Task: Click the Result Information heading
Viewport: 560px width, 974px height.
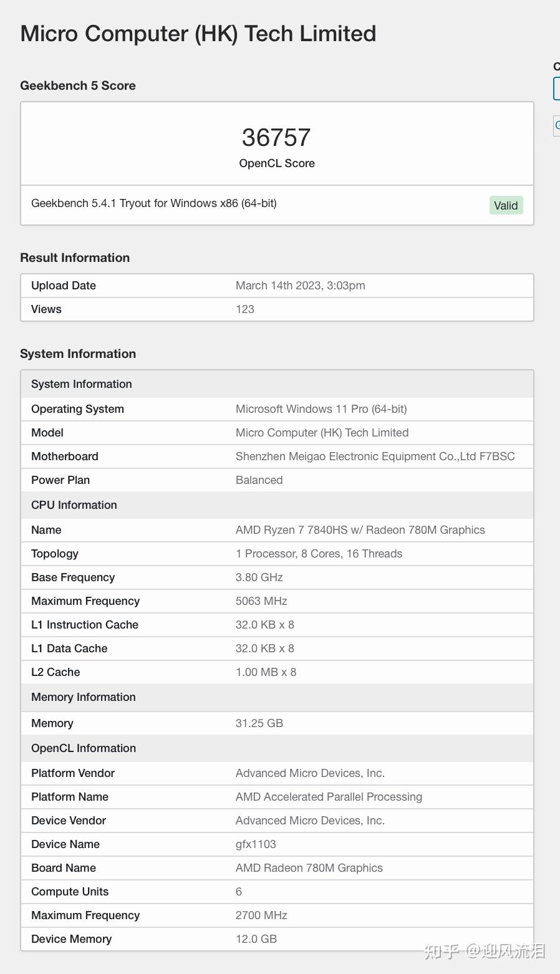Action: [75, 258]
